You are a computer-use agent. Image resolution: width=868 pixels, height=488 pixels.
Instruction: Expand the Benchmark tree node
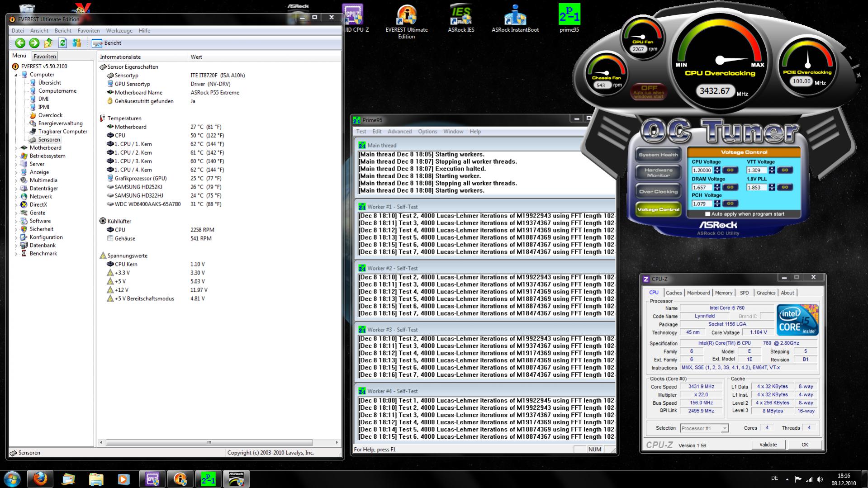[x=16, y=254]
